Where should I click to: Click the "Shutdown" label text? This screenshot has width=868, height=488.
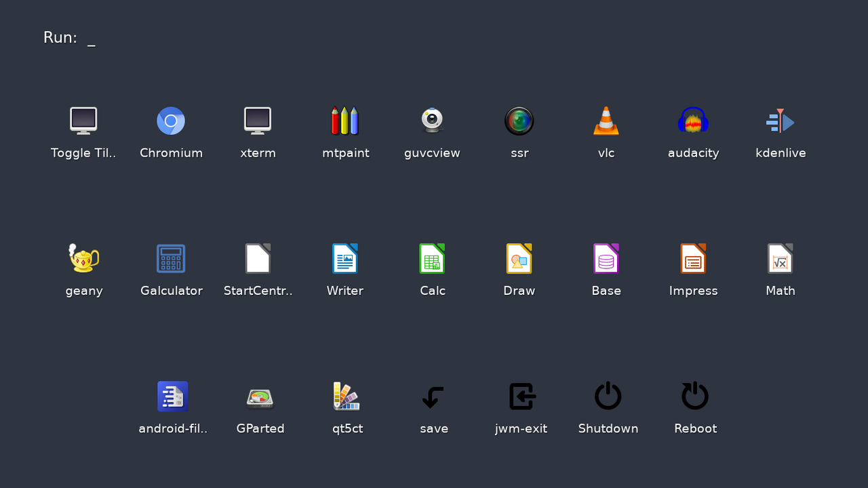(x=608, y=428)
